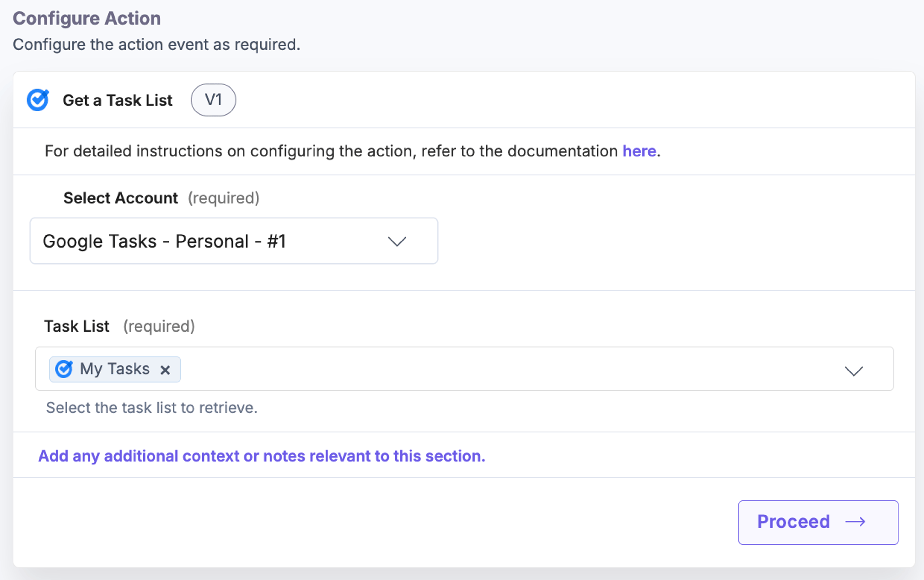Click the Proceed button
Image resolution: width=924 pixels, height=580 pixels.
coord(818,522)
